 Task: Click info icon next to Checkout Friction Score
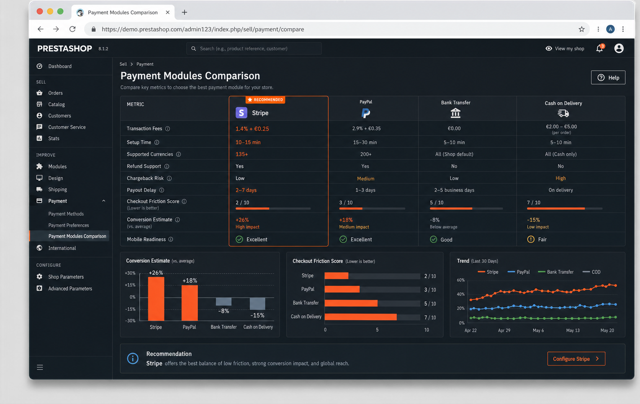tap(184, 201)
